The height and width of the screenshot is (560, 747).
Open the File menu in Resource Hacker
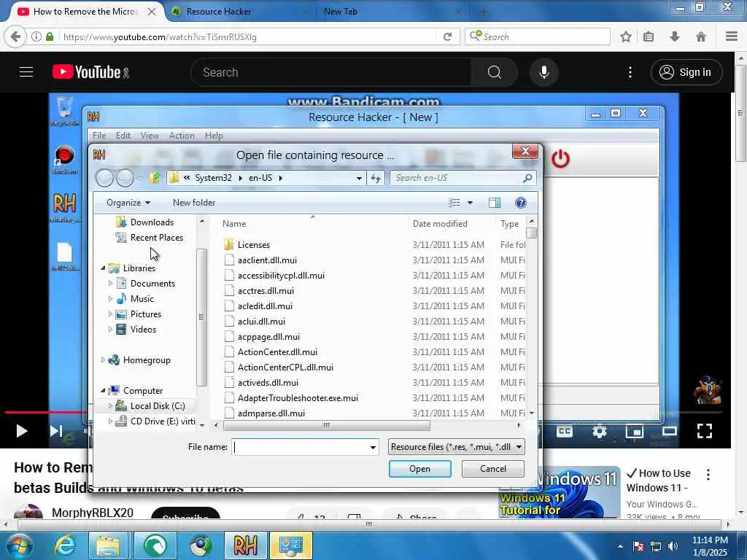click(x=99, y=136)
